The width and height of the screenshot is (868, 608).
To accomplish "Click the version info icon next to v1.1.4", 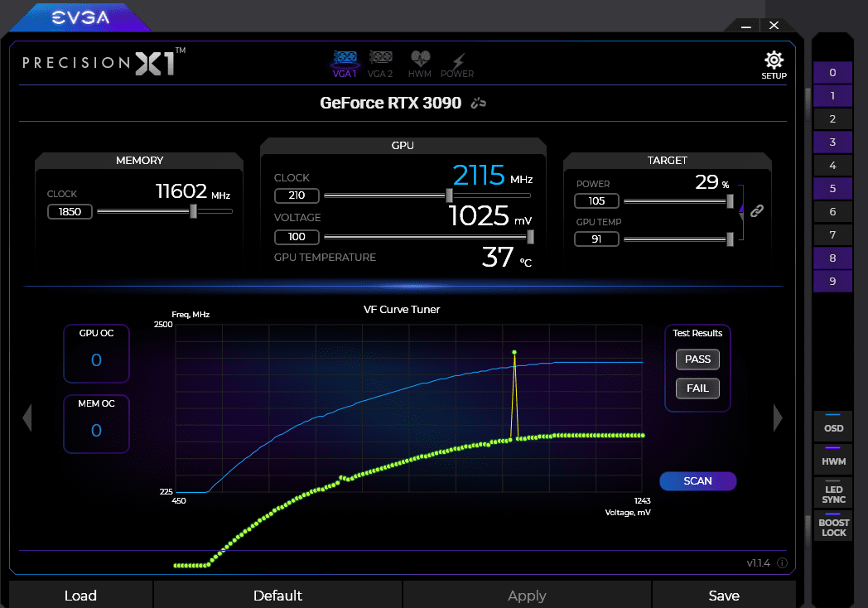I will coord(782,563).
